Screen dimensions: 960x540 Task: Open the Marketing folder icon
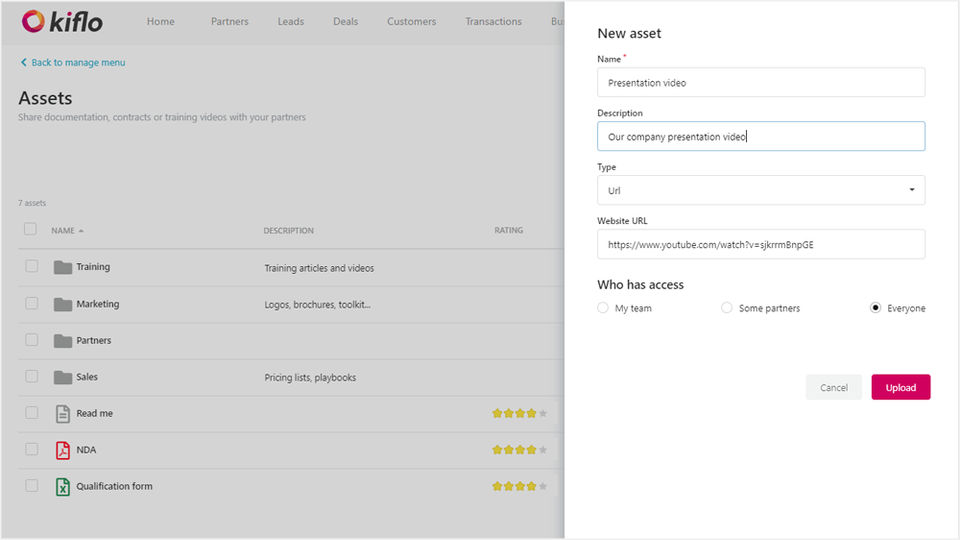(x=63, y=304)
